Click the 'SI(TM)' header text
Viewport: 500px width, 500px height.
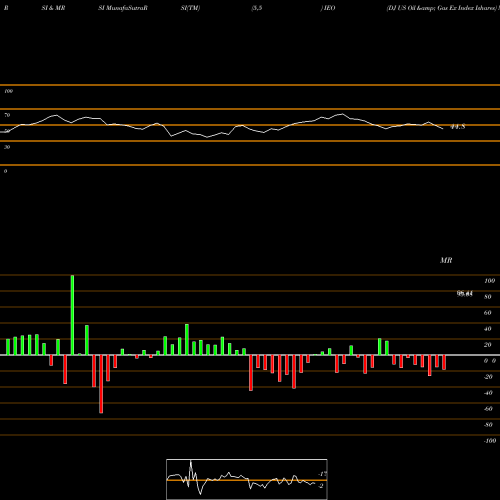pyautogui.click(x=190, y=8)
